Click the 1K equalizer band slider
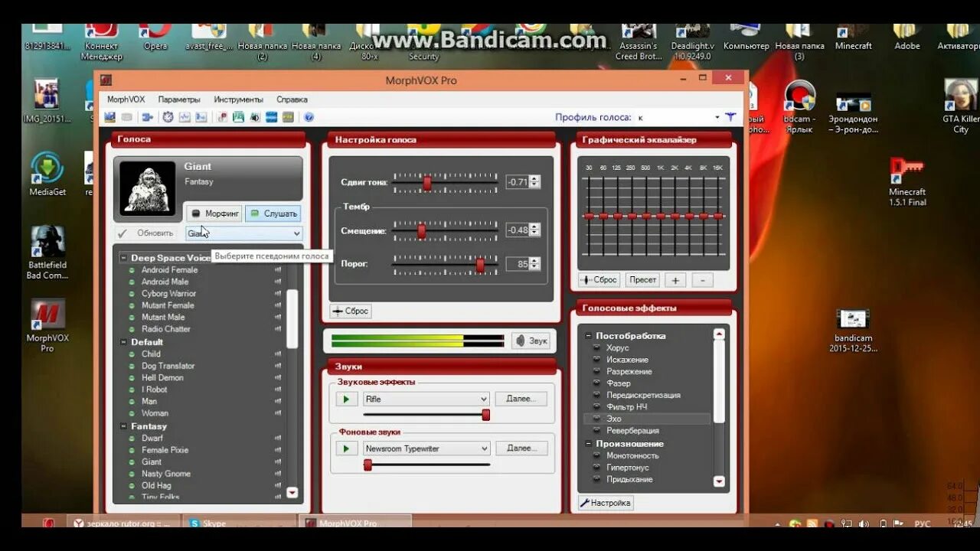This screenshot has width=980, height=551. point(660,217)
